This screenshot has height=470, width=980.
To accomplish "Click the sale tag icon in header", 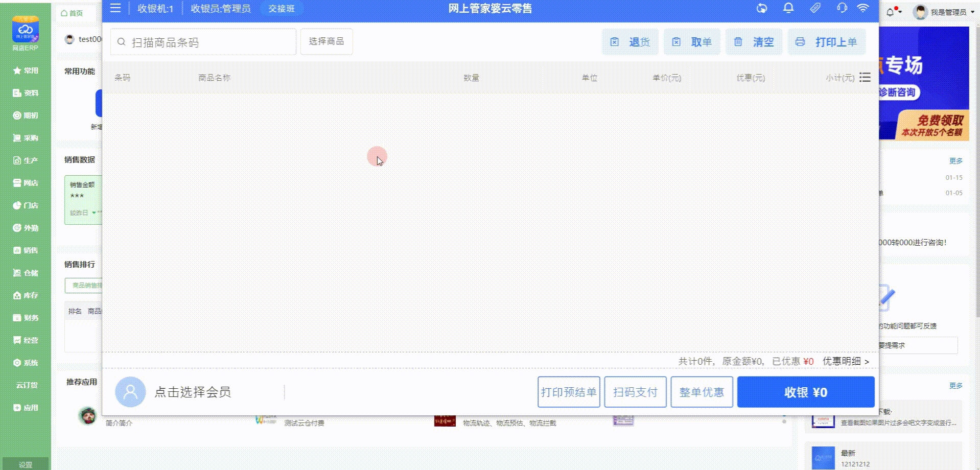I will 815,8.
